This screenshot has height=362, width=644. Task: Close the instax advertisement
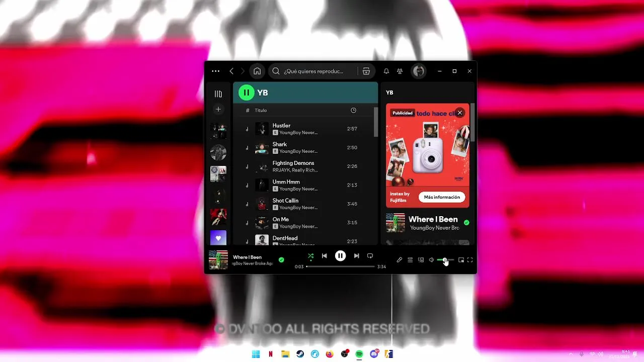click(459, 113)
